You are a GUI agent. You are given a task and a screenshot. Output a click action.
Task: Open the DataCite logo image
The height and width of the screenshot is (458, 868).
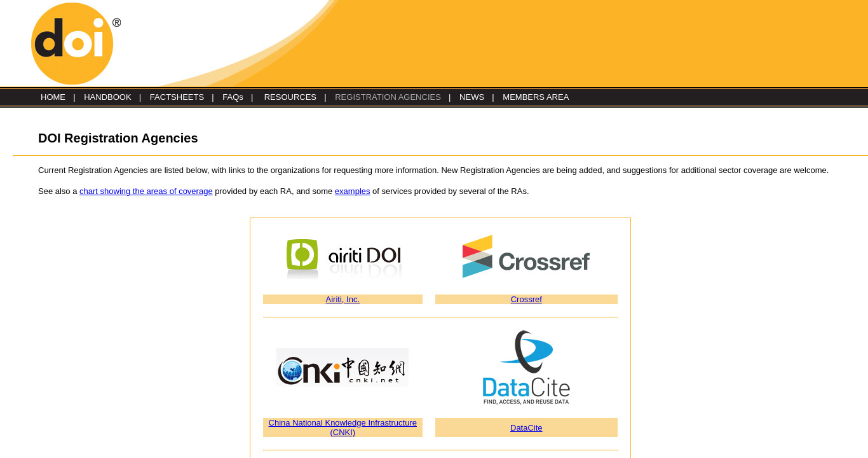[526, 368]
